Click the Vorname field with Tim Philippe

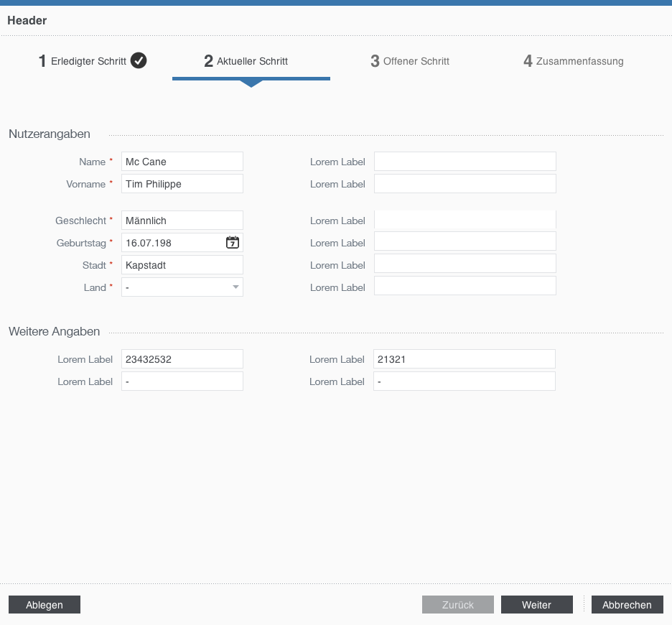[x=182, y=184]
